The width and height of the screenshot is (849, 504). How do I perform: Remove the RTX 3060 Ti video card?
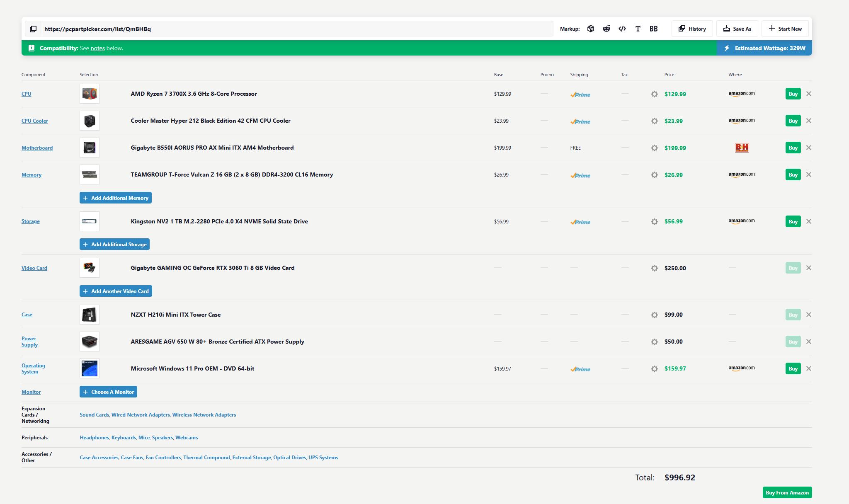(x=809, y=268)
